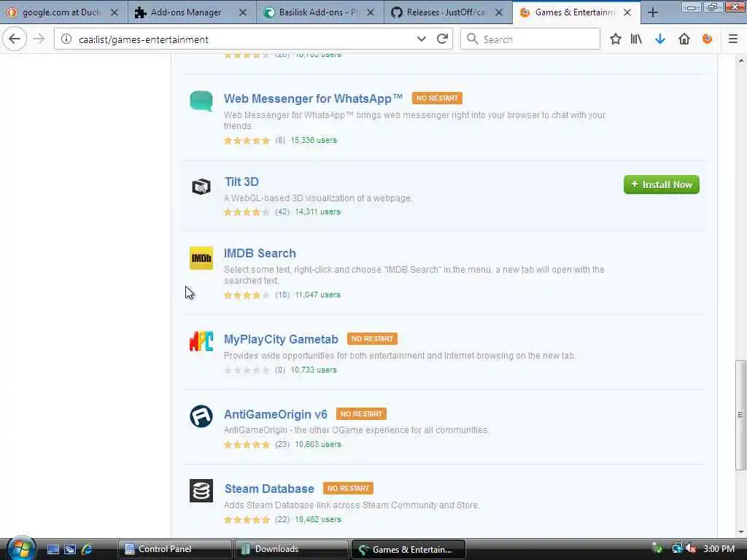Click the yellow IMDb logo icon

pyautogui.click(x=201, y=258)
